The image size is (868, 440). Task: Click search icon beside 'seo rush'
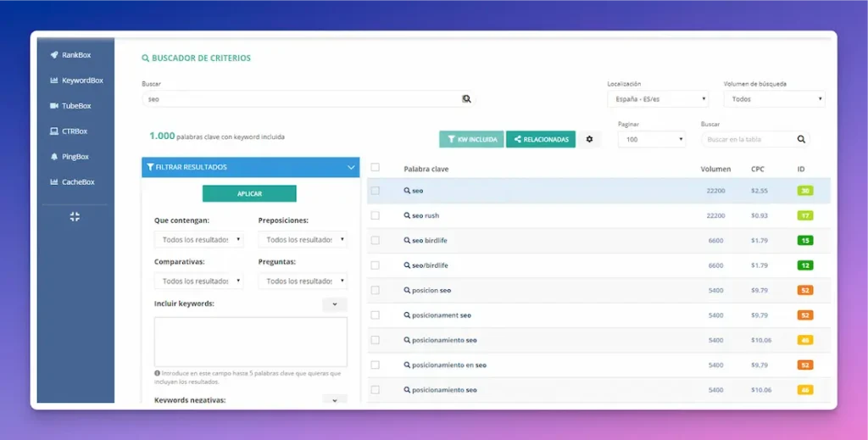(407, 215)
